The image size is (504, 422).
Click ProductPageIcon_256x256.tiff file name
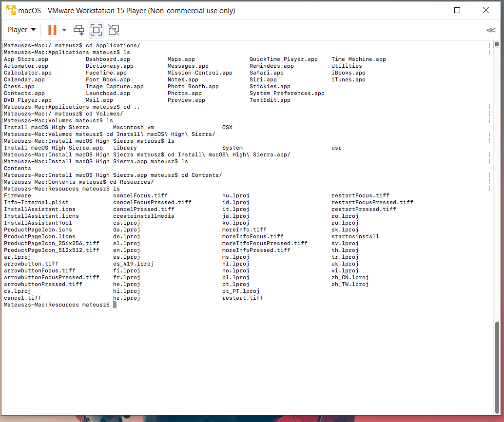pyautogui.click(x=52, y=243)
